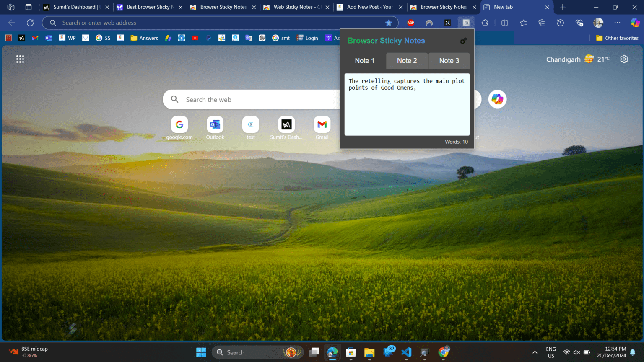The image size is (644, 362).
Task: Open Collections from the toolbar
Action: pos(541,23)
